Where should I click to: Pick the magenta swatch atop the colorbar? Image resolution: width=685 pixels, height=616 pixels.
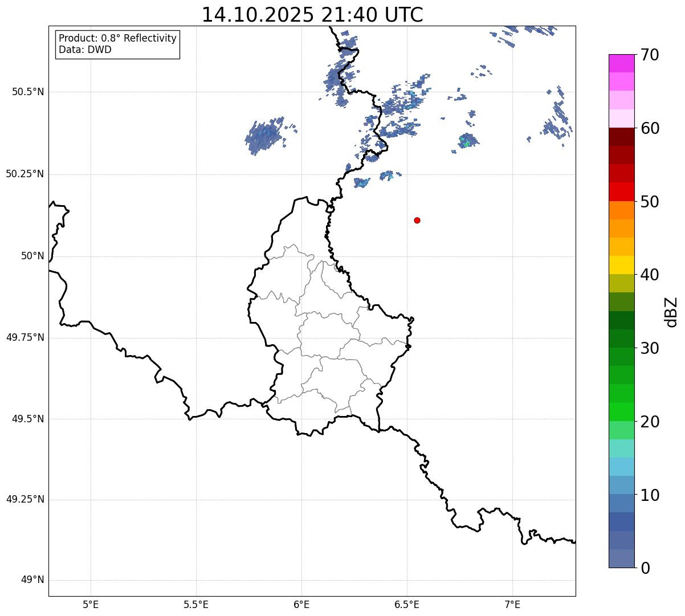tap(621, 63)
